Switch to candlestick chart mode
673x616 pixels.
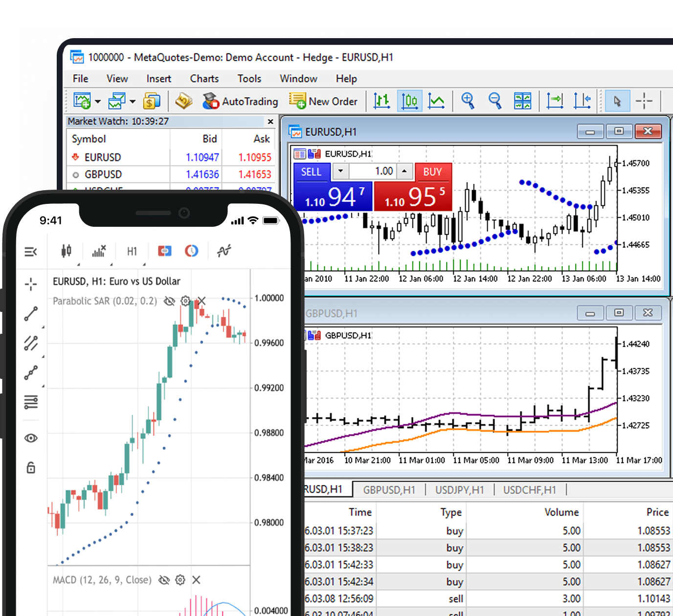pos(409,101)
